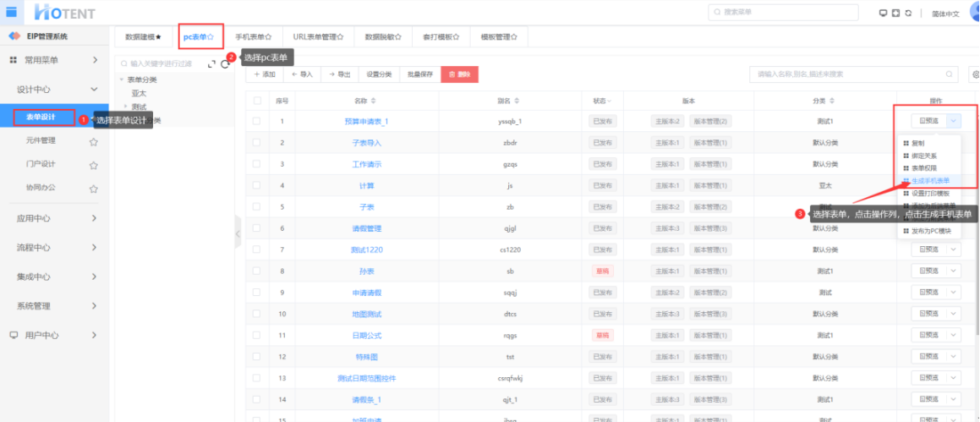Check the box for 计算 row
The width and height of the screenshot is (980, 422).
point(257,185)
